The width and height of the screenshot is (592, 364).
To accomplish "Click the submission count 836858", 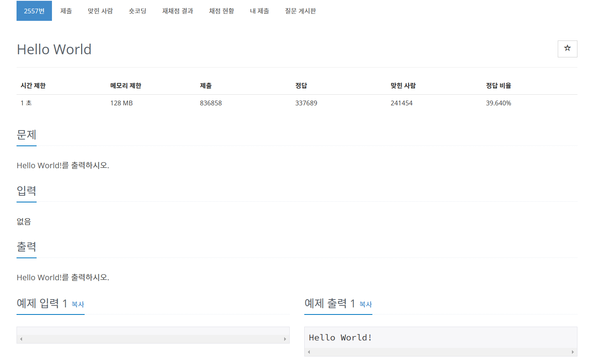I will [211, 103].
